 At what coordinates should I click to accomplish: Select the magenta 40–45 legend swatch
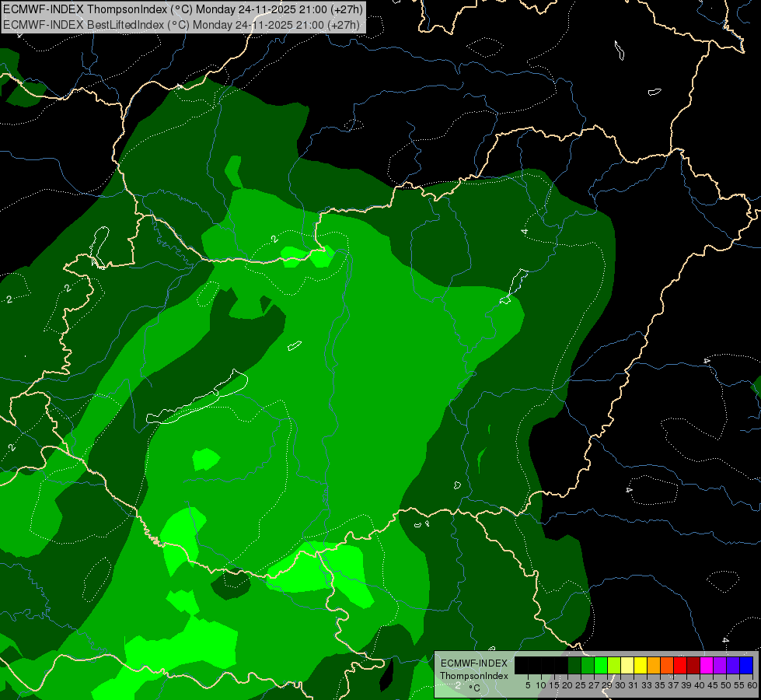coord(707,665)
